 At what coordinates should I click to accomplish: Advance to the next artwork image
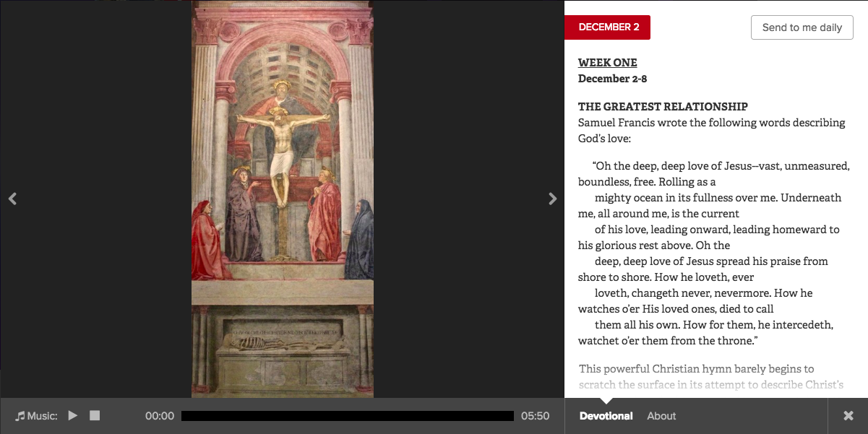point(553,199)
